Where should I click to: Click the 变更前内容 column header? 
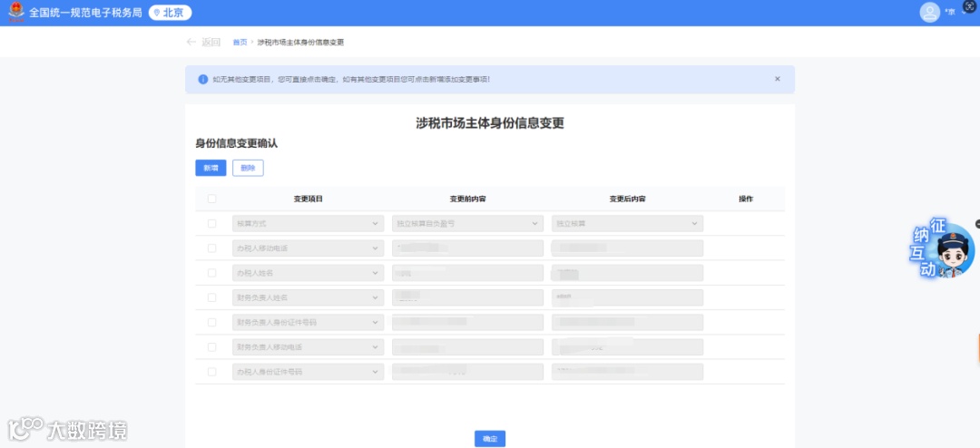coord(468,199)
